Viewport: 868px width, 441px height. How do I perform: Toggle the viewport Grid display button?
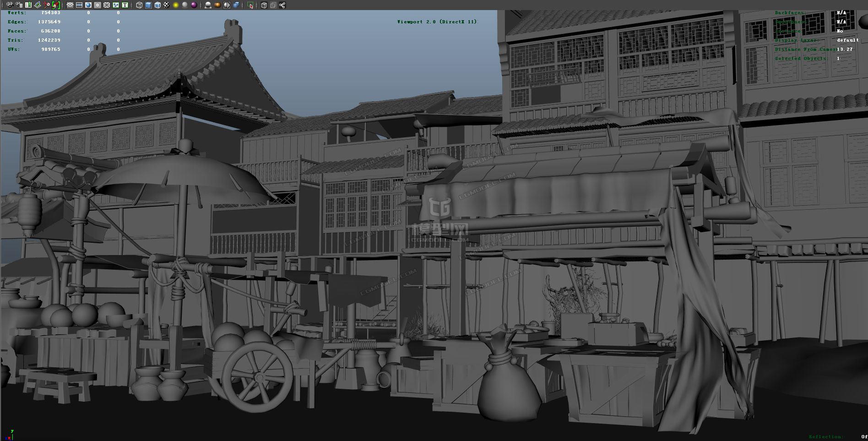point(70,5)
